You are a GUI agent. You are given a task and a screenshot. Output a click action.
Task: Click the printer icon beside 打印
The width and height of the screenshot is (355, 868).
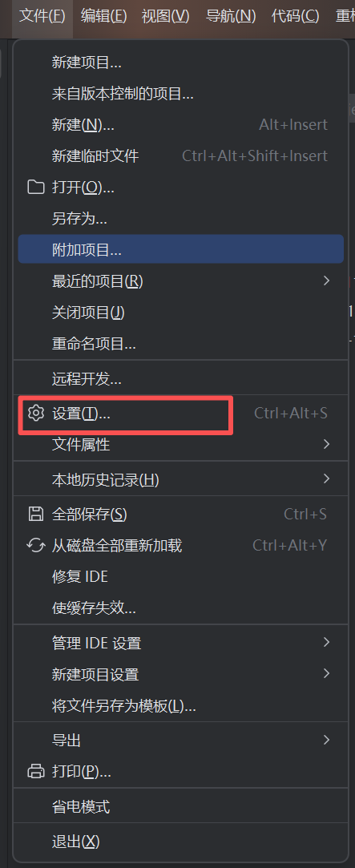[36, 770]
